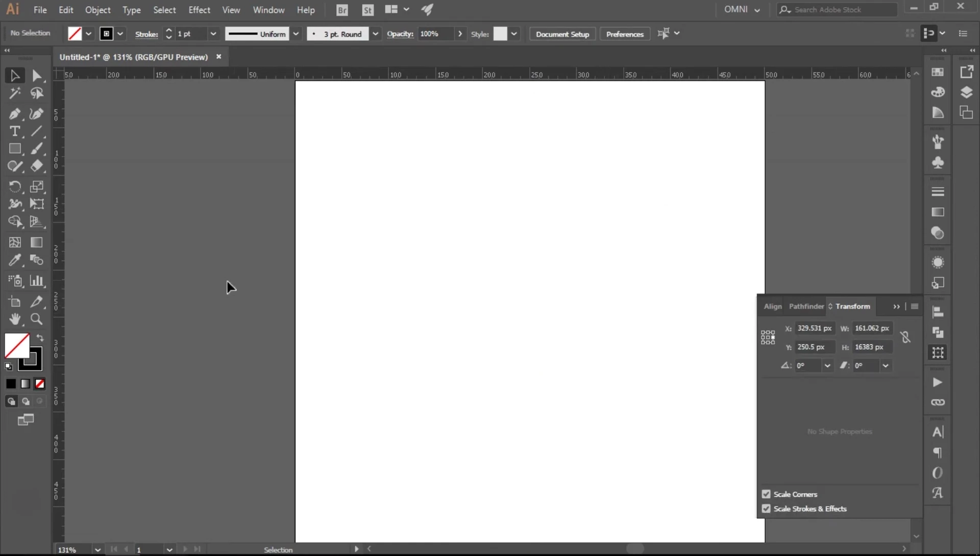This screenshot has width=980, height=556.
Task: Open the graphic Style dropdown
Action: pyautogui.click(x=514, y=34)
